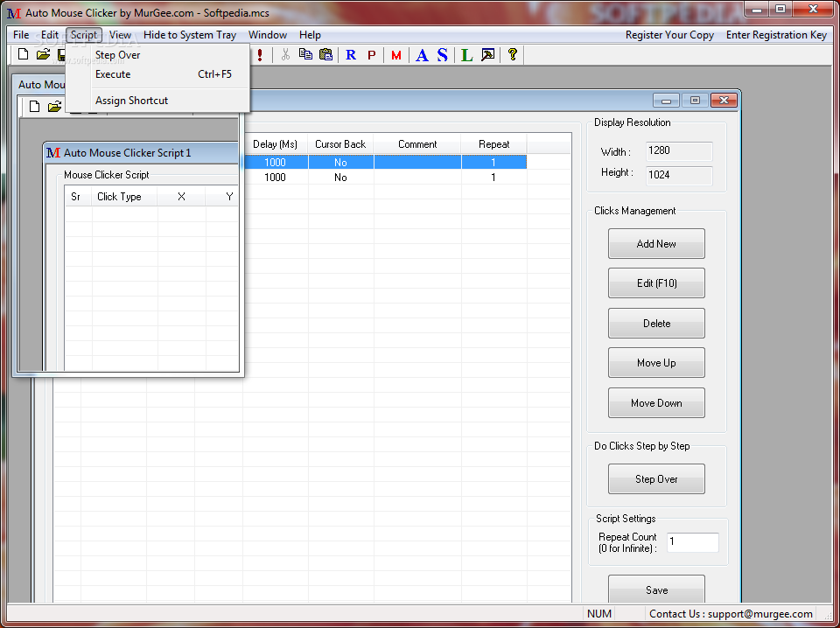Click Open folder icon in inner window toolbar

(54, 107)
